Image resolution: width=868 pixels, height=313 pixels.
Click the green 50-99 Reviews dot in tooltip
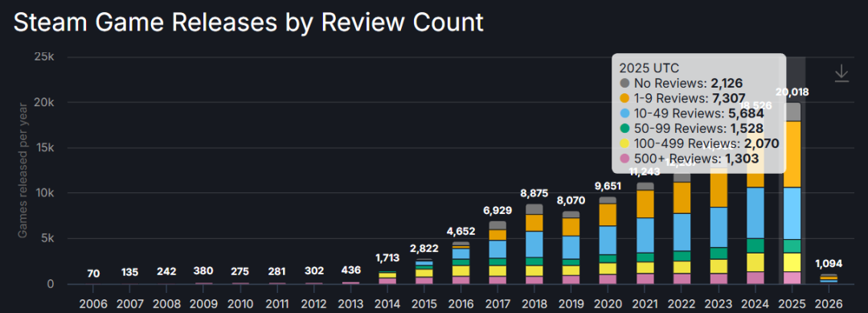point(625,129)
